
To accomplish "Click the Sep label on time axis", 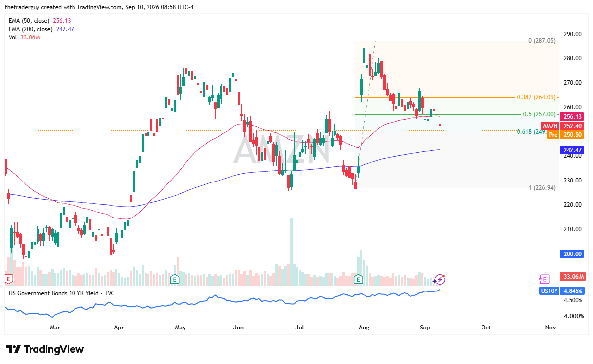I will pos(425,327).
